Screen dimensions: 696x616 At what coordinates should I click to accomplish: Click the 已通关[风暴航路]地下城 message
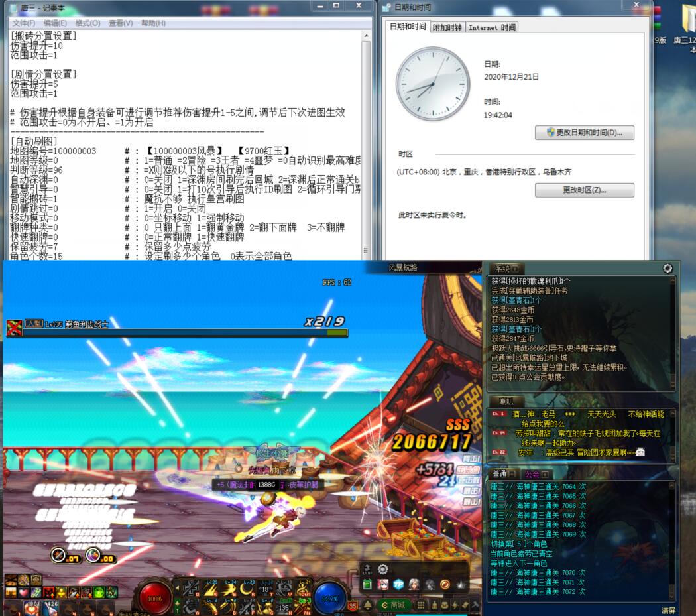tap(529, 357)
